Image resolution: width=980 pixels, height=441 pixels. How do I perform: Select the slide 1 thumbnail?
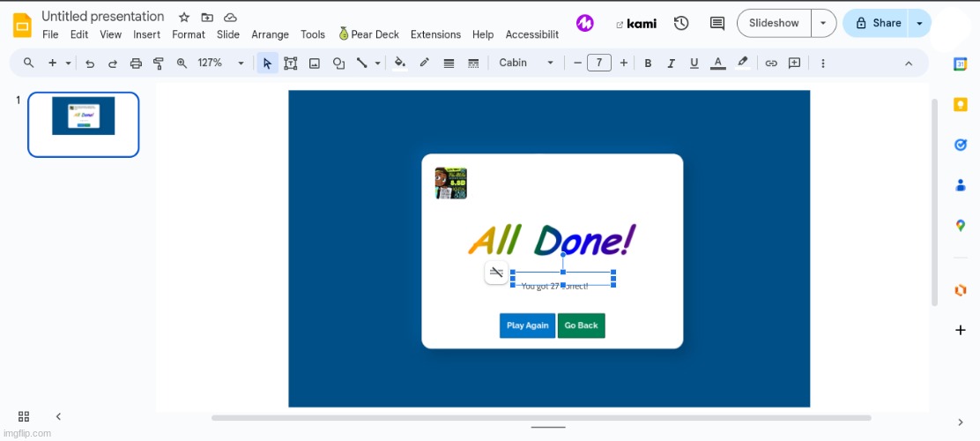(x=83, y=124)
